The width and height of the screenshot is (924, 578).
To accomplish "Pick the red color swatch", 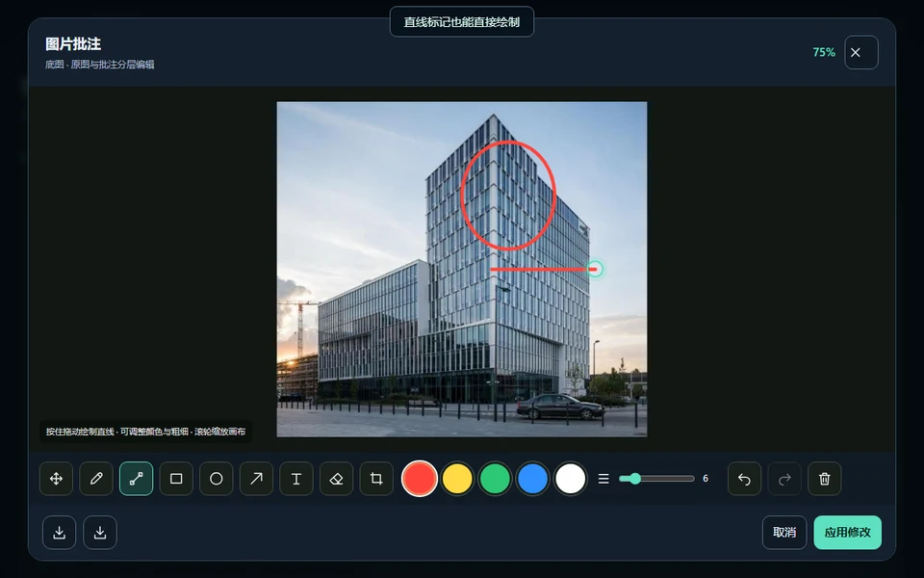I will [x=419, y=479].
